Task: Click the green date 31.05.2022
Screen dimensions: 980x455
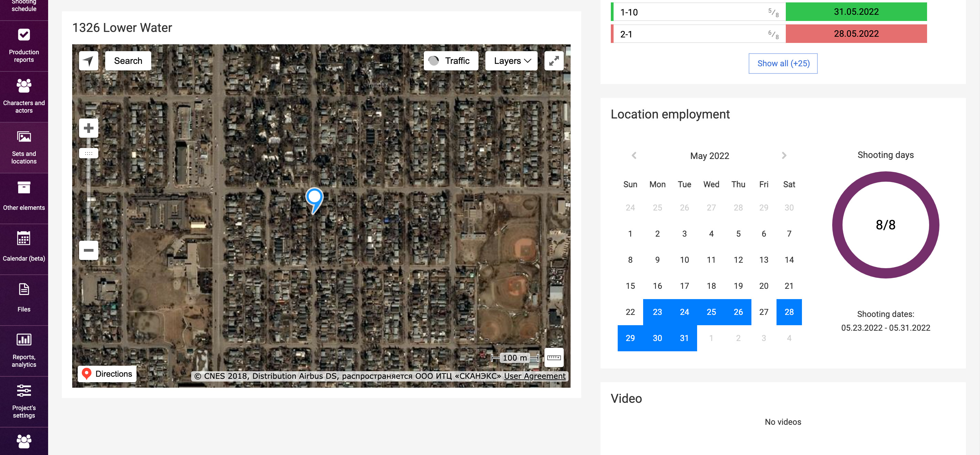Action: pos(856,12)
